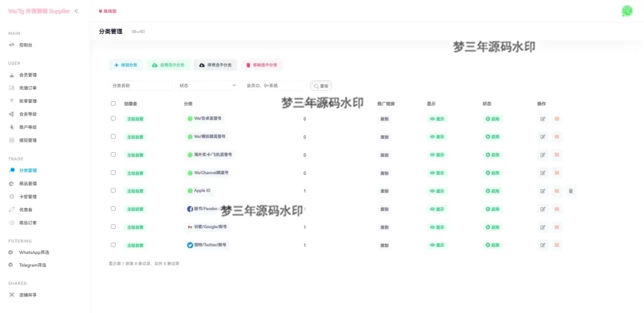Image resolution: width=644 pixels, height=313 pixels.
Task: Click the edit icon for 海外实卡/飞机直登号 row
Action: tap(543, 155)
